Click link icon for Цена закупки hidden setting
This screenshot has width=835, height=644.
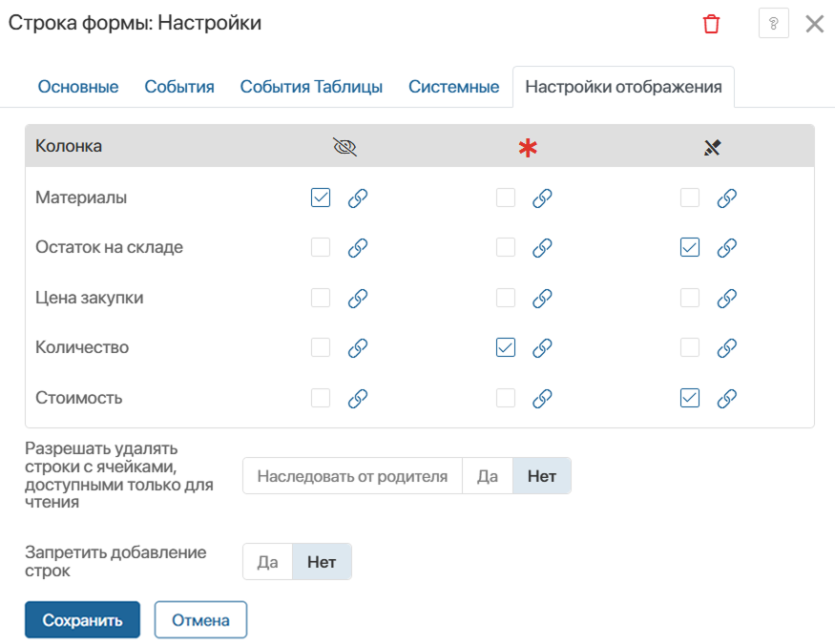point(358,298)
